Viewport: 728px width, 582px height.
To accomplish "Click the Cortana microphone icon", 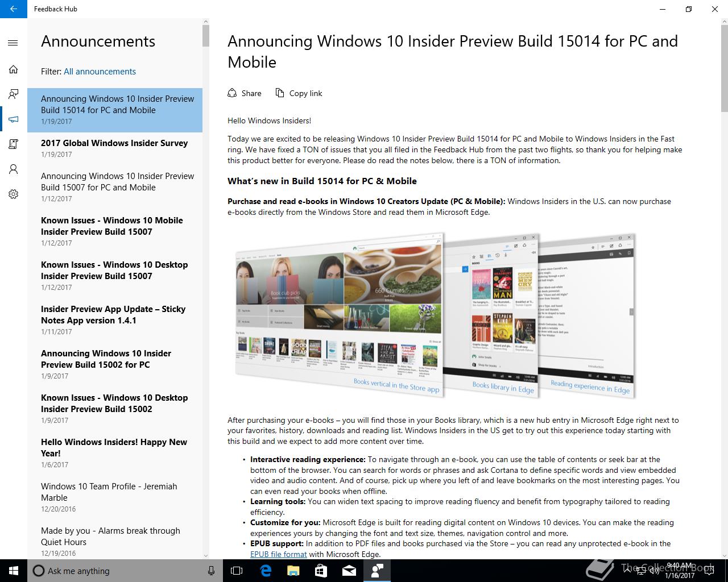I will pos(211,571).
